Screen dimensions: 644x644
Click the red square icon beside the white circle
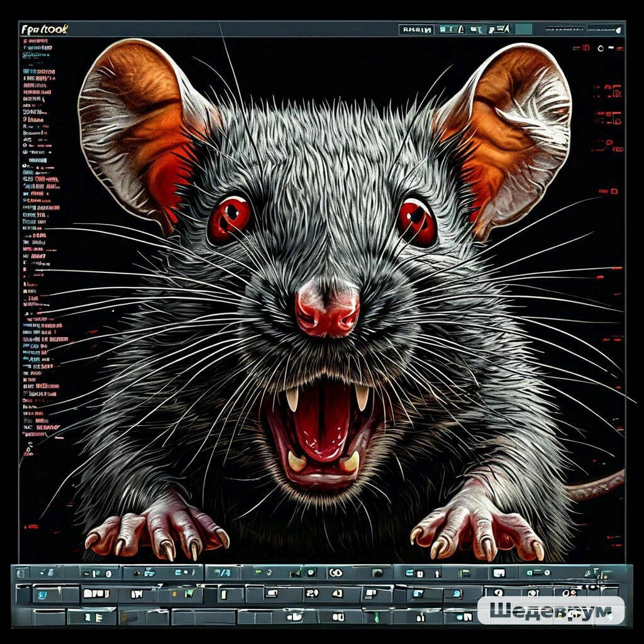click(x=586, y=48)
